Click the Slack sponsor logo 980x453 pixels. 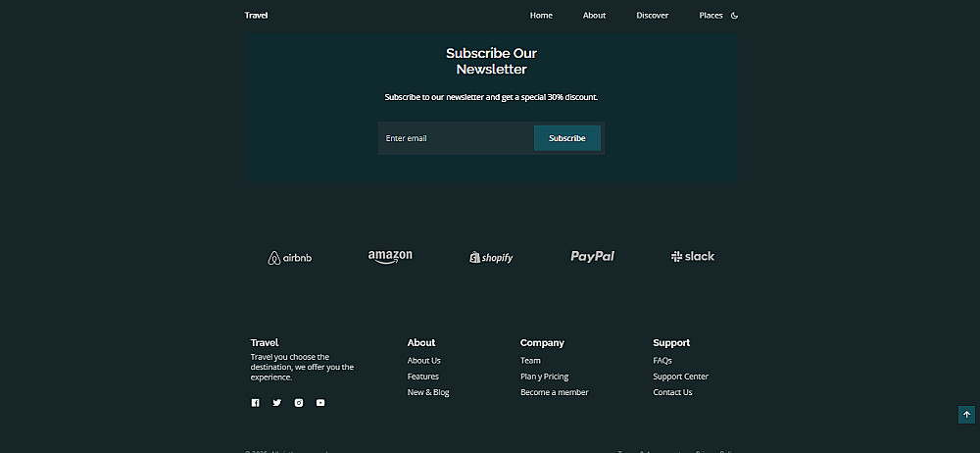(x=693, y=257)
